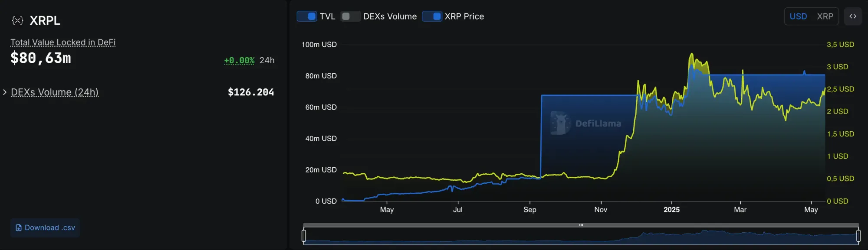Click the 0,5 USD price axis label
868x250 pixels.
click(840, 179)
